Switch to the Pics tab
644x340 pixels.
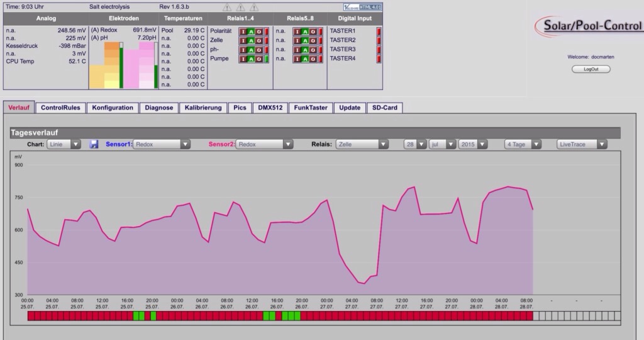coord(240,108)
